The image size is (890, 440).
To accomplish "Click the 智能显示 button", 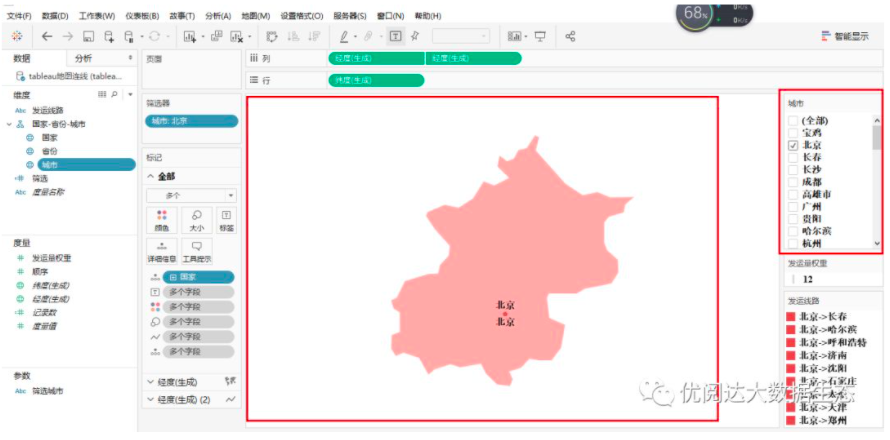I will [x=851, y=36].
